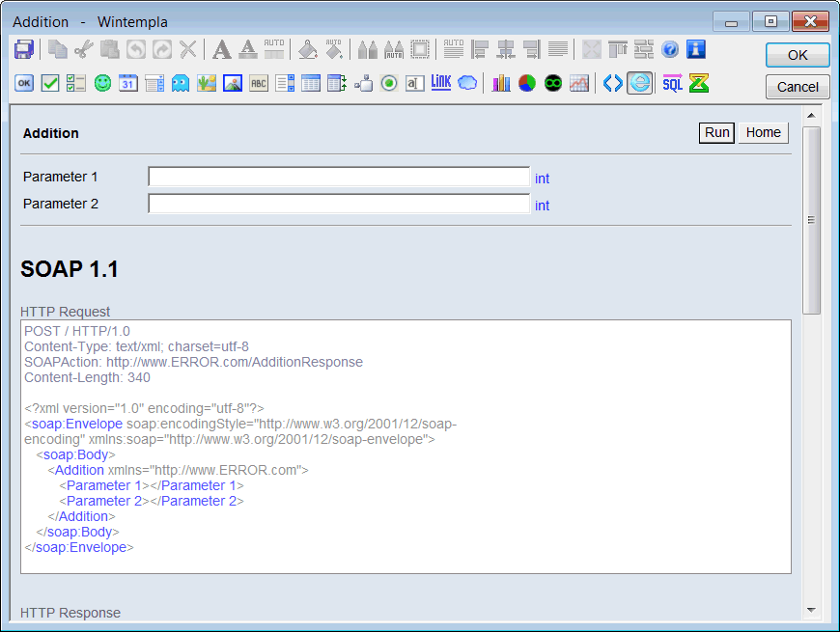Click the scrollbar up arrow
This screenshot has width=840, height=632.
(x=812, y=116)
